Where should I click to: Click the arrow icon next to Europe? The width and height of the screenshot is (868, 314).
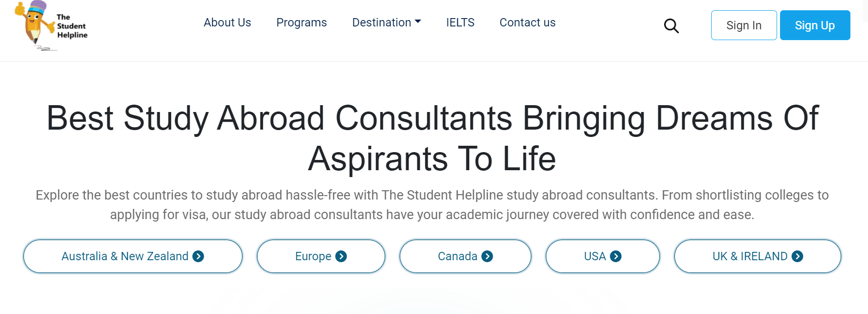point(341,256)
